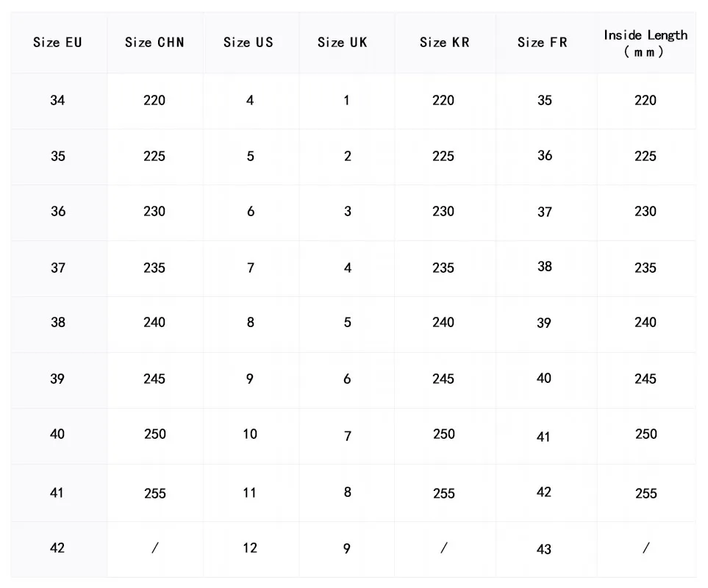Click the Size FR column header

(x=543, y=43)
